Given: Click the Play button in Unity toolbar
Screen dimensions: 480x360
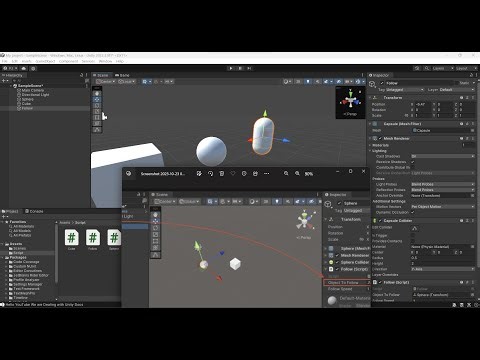Looking at the screenshot, I should [x=231, y=68].
